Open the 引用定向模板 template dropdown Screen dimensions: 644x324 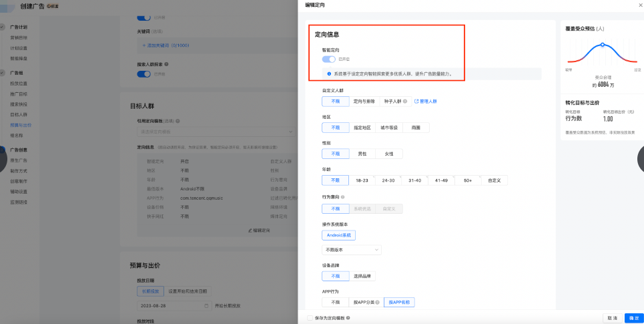(x=216, y=132)
